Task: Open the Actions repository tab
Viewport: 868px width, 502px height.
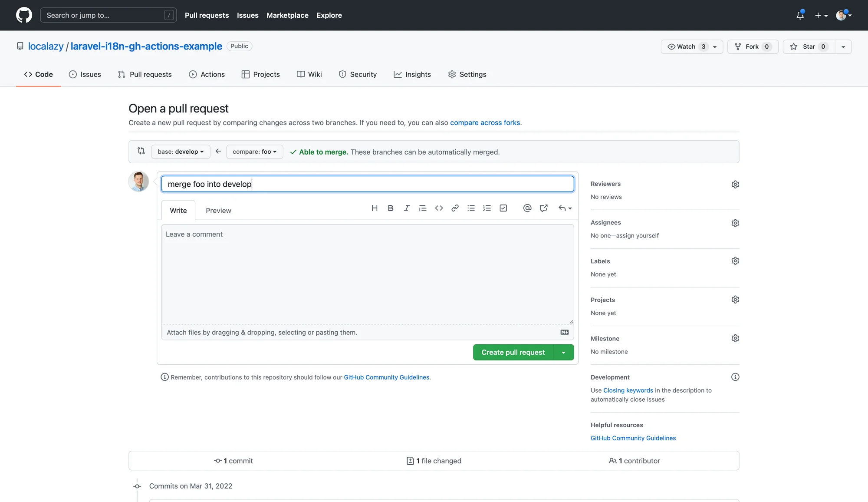Action: (207, 74)
